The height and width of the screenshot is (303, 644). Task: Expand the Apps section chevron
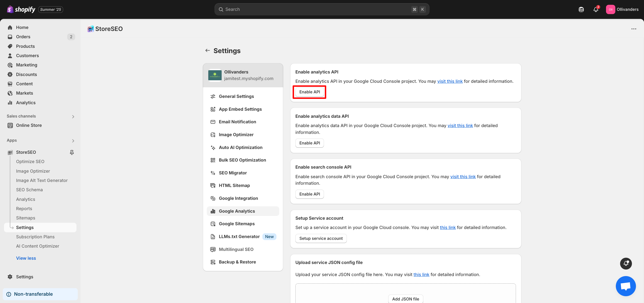73,141
